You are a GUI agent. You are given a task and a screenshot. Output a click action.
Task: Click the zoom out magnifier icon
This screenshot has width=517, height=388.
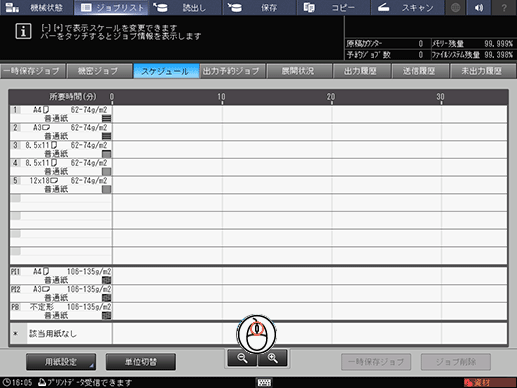(x=242, y=358)
